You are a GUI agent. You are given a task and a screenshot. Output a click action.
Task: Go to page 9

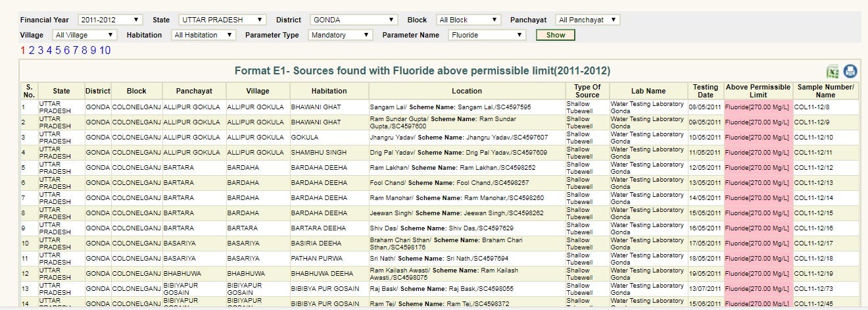(x=93, y=50)
